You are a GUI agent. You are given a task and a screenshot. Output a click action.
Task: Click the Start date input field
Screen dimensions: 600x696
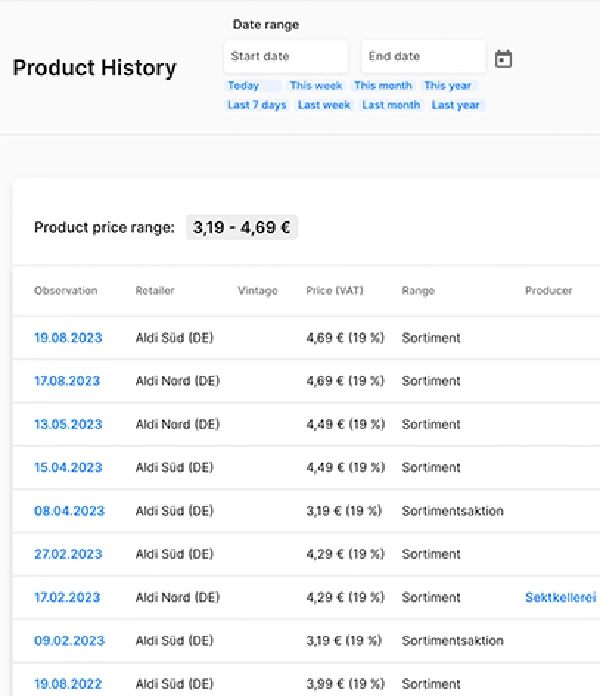[x=286, y=57]
